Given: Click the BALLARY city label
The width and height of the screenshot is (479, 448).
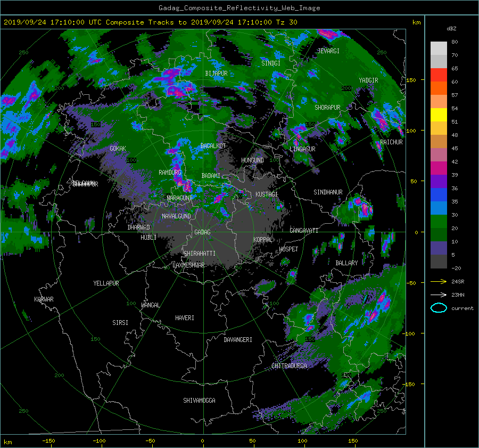Looking at the screenshot, I should click(346, 263).
